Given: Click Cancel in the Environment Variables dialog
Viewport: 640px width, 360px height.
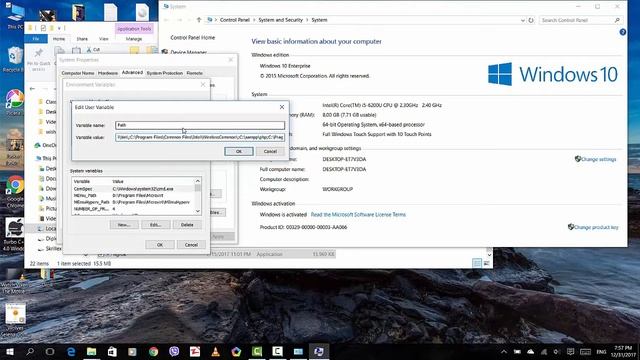Looking at the screenshot, I should pyautogui.click(x=191, y=245).
